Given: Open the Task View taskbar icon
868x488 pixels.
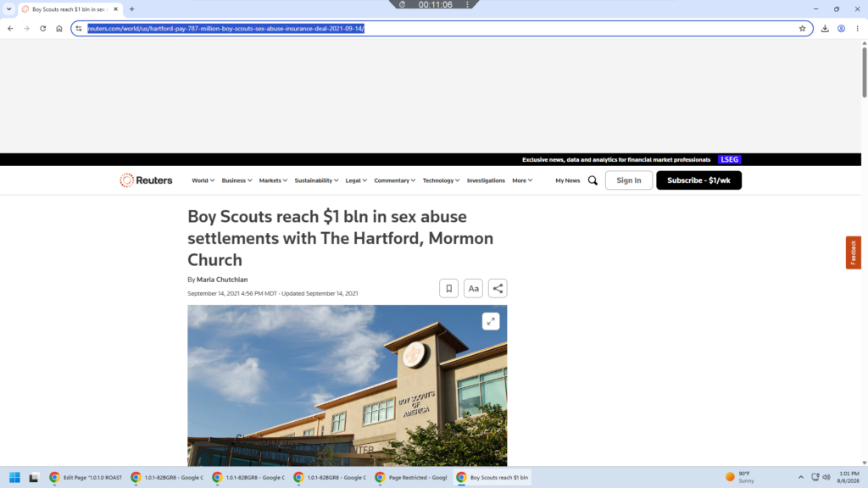Looking at the screenshot, I should [34, 477].
